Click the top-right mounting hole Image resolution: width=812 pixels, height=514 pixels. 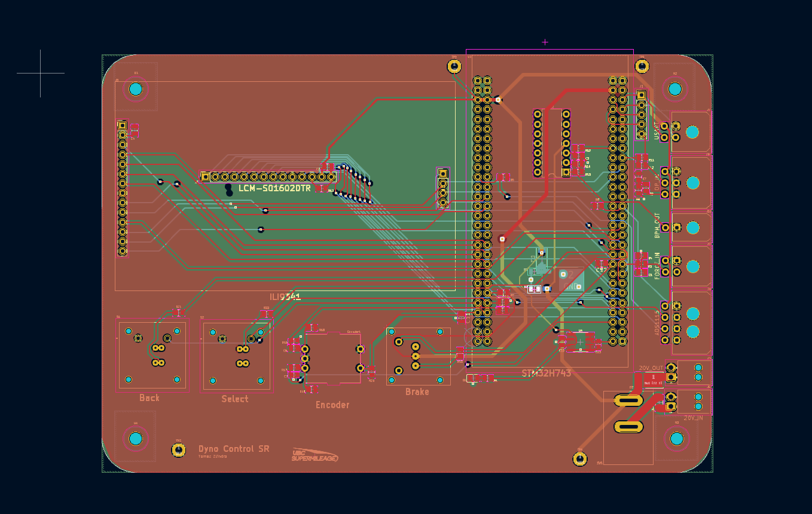click(x=675, y=89)
